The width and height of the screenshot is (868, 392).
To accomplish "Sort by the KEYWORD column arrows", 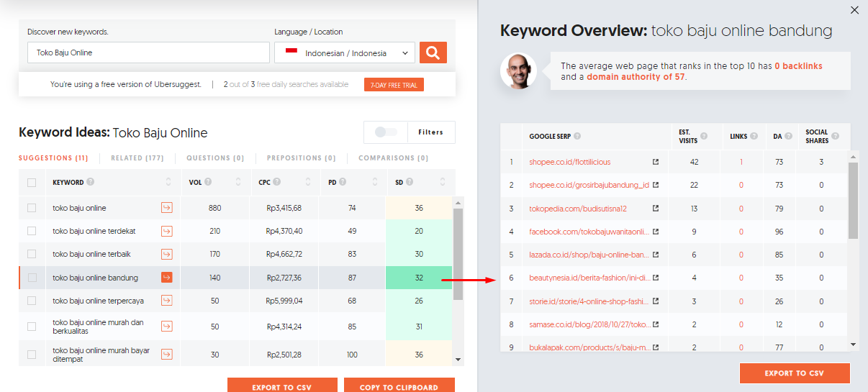I will pos(168,183).
